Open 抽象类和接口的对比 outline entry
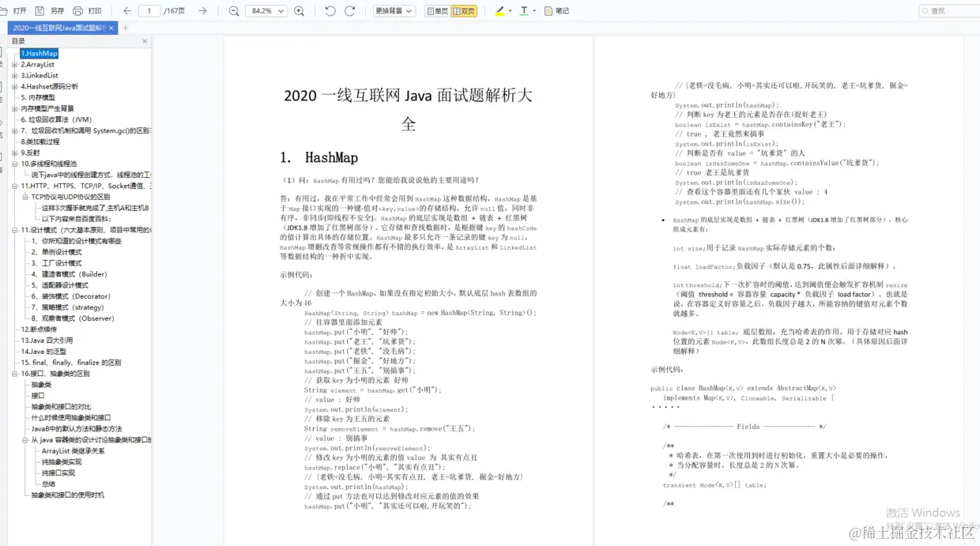980x546 pixels. coord(61,407)
